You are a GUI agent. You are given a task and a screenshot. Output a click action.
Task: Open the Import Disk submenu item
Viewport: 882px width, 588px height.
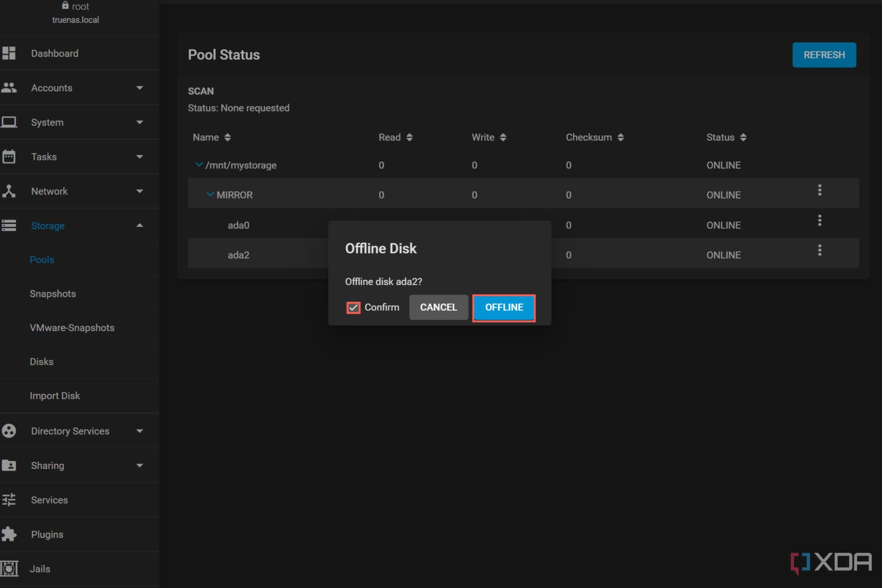pos(55,396)
